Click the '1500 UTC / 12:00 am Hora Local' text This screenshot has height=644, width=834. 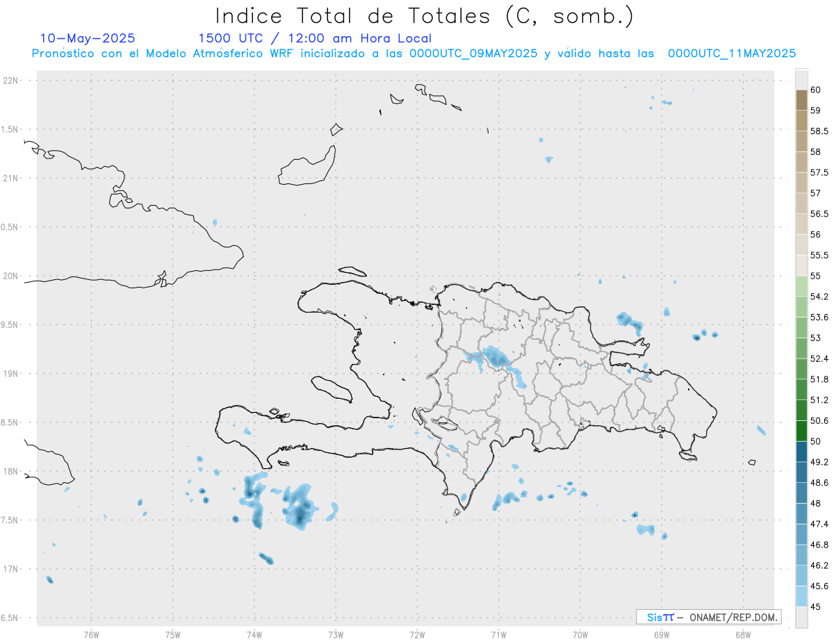315,38
